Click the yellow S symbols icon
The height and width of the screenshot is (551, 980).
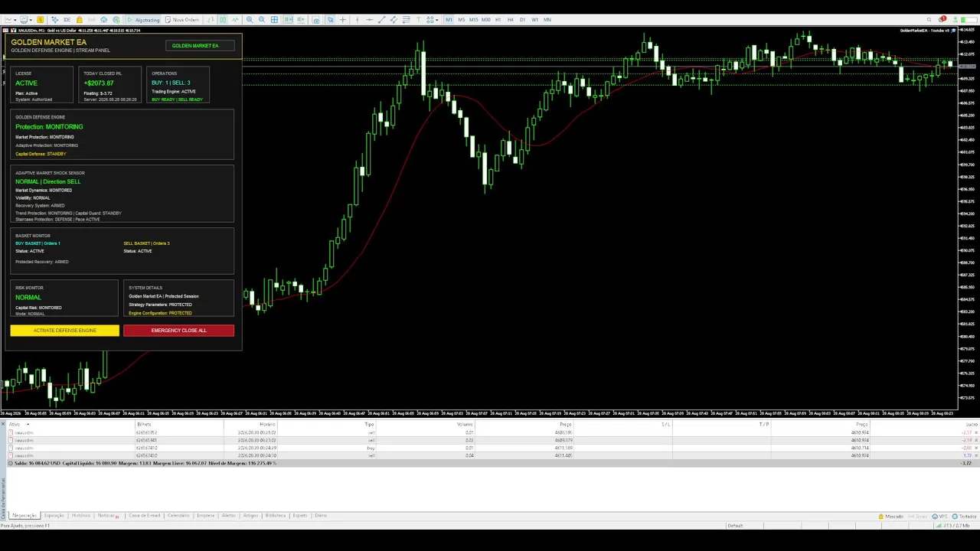pos(41,20)
